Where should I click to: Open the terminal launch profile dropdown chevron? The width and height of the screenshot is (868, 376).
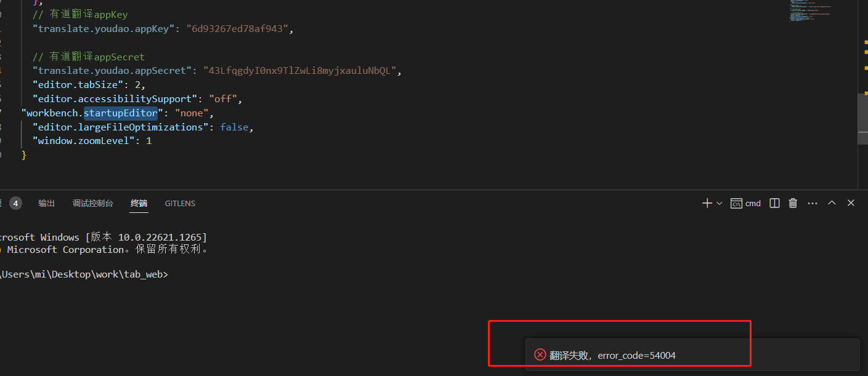coord(718,202)
